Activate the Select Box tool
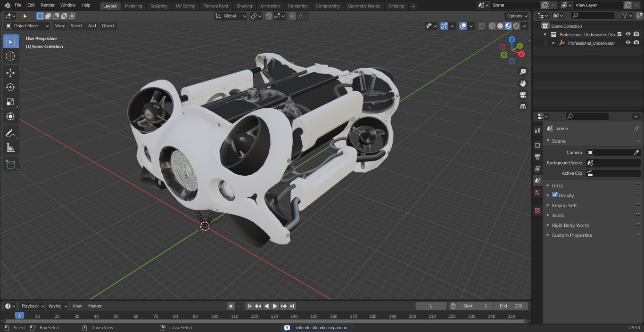The width and height of the screenshot is (644, 332). 10,41
